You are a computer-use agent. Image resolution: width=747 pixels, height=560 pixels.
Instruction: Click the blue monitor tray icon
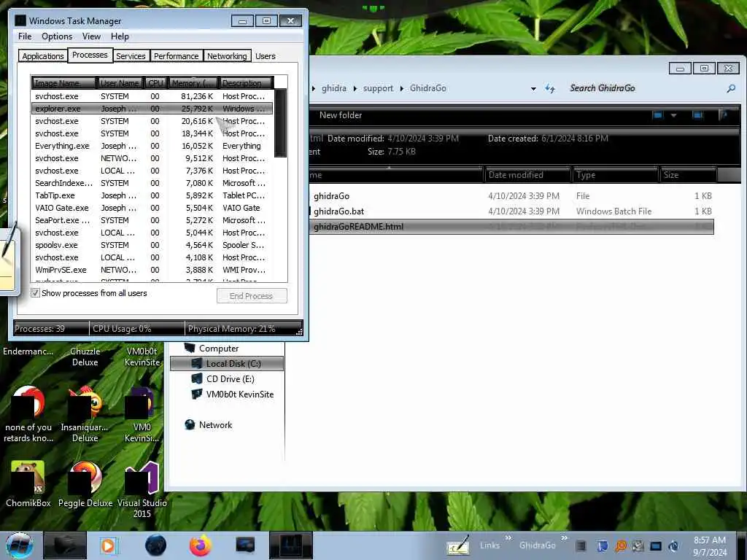(x=656, y=546)
